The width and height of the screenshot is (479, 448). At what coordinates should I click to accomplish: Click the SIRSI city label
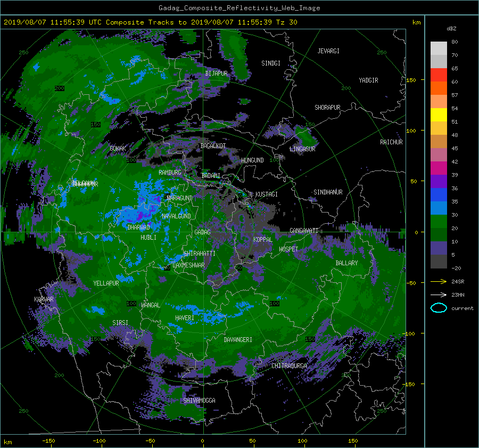pos(120,323)
